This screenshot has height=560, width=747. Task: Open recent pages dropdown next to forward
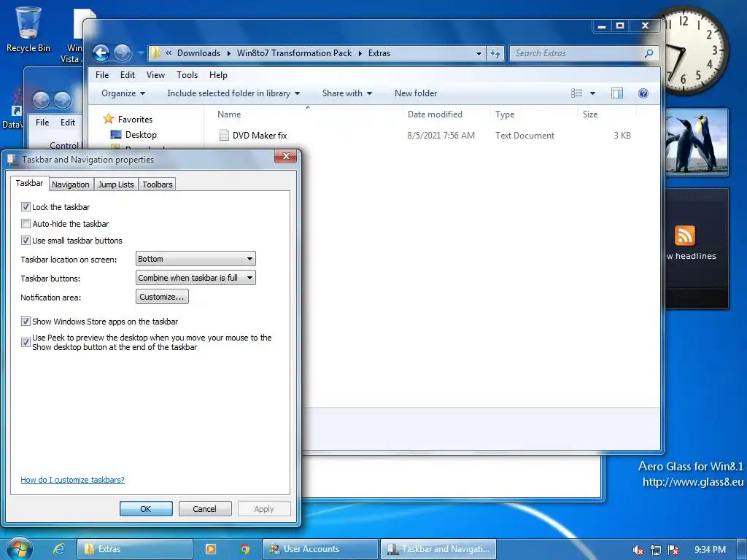point(141,53)
